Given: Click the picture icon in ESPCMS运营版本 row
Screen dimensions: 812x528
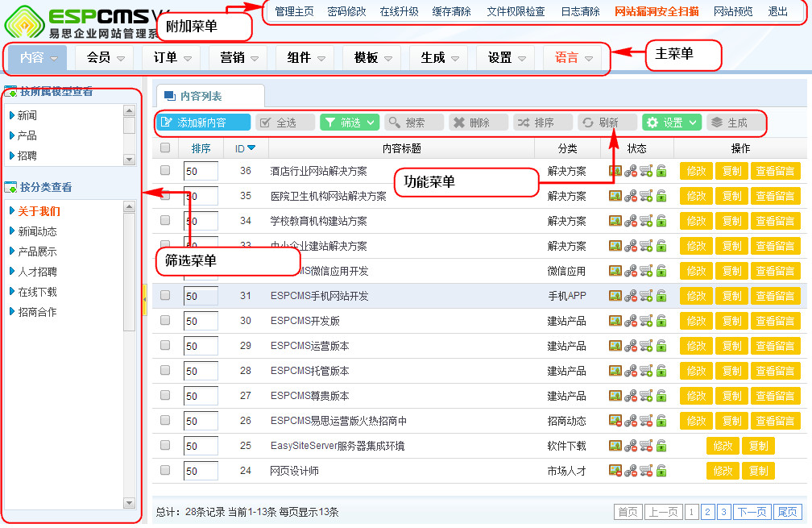Looking at the screenshot, I should tap(615, 346).
